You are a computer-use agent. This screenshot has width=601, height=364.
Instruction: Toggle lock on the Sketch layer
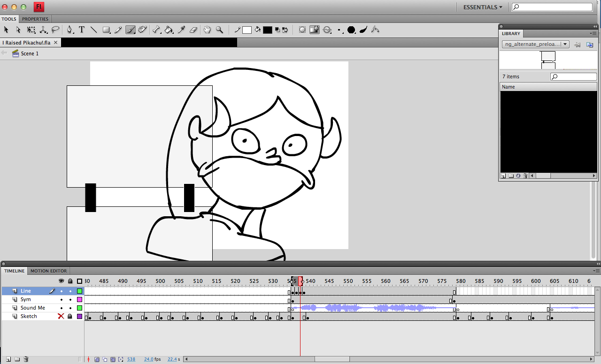click(x=70, y=317)
